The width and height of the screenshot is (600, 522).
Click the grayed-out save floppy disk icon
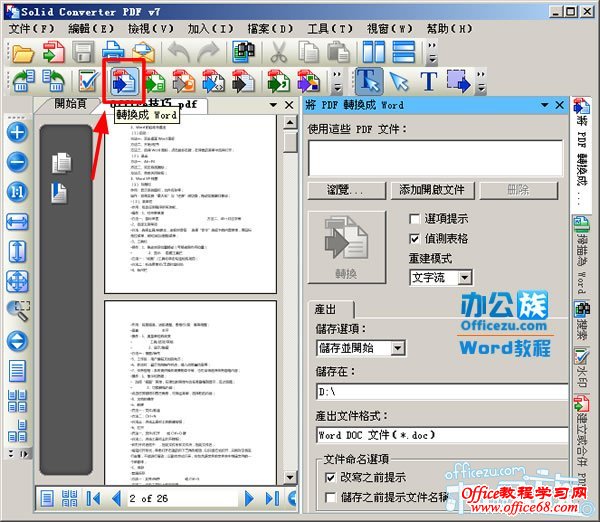pos(83,52)
